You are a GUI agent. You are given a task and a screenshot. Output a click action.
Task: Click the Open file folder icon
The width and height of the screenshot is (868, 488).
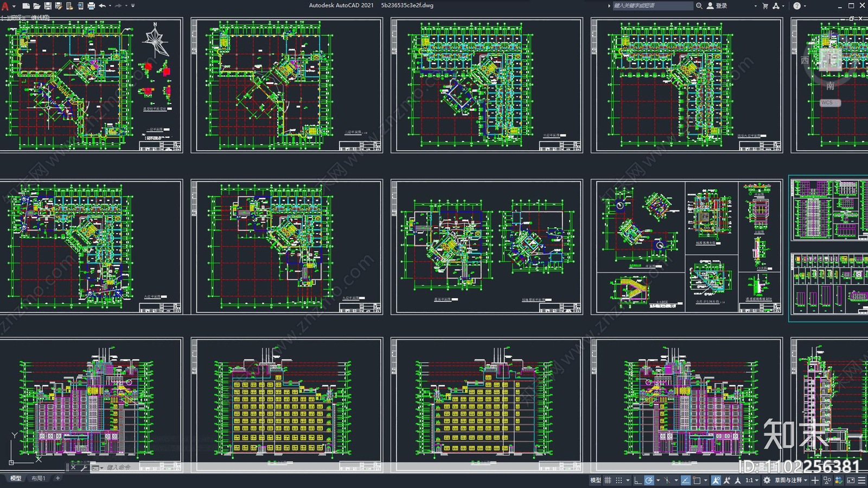tap(37, 6)
